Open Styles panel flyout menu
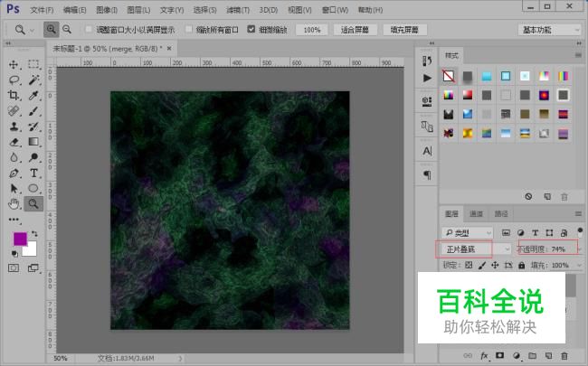 click(x=578, y=55)
